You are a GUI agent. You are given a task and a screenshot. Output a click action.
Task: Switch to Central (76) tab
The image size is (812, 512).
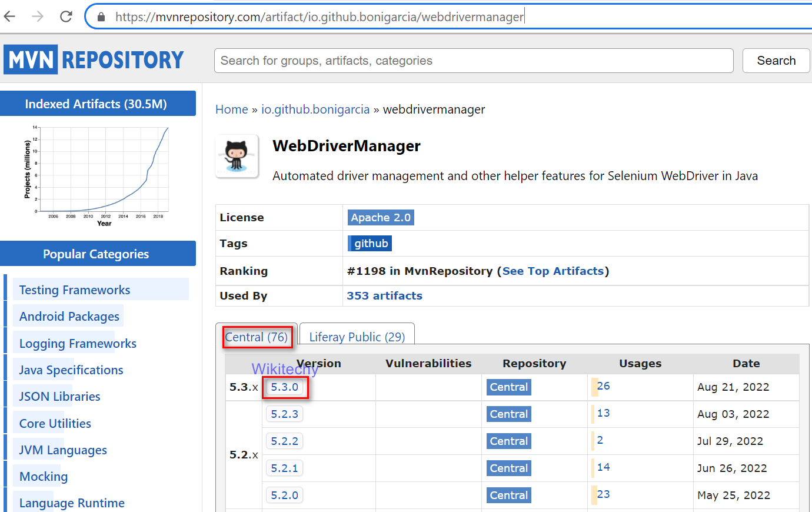[x=257, y=337]
